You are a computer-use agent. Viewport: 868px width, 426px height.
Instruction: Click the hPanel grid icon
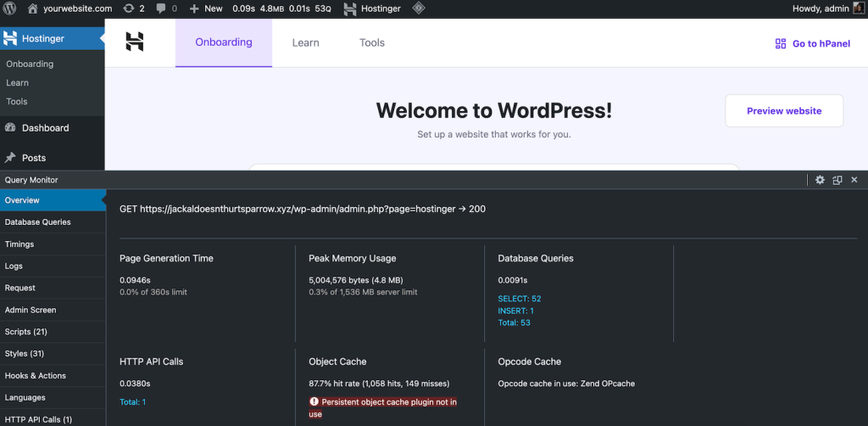coord(781,44)
